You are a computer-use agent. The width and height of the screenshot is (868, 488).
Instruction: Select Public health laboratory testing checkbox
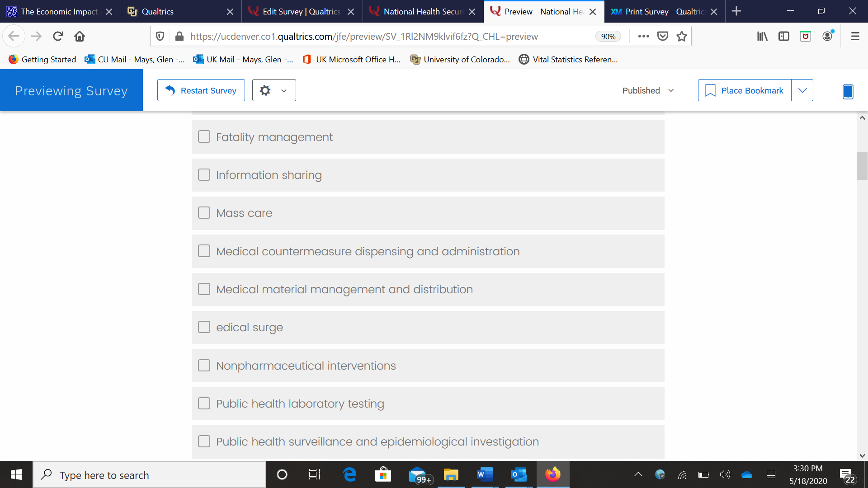point(204,404)
